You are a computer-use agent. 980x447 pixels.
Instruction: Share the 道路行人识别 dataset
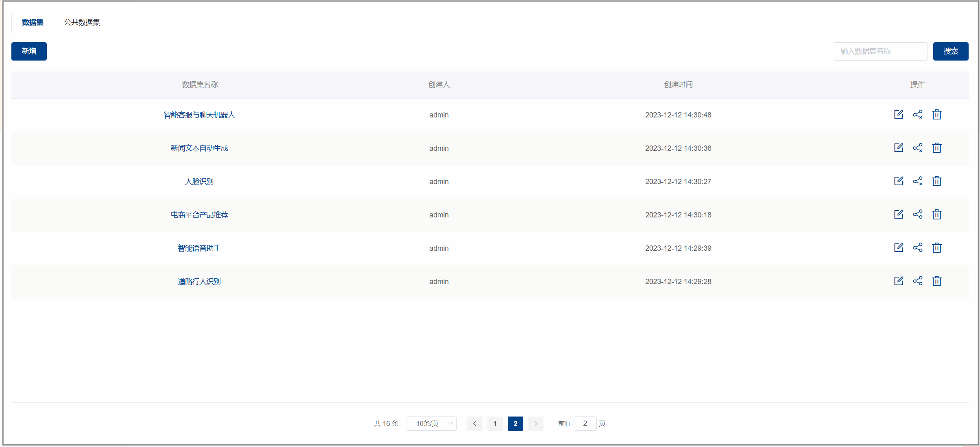tap(917, 281)
